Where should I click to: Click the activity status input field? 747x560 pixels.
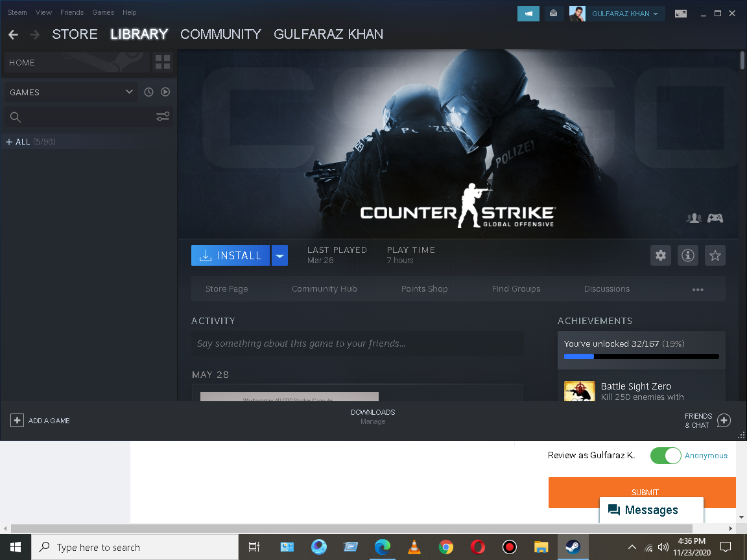click(x=357, y=344)
